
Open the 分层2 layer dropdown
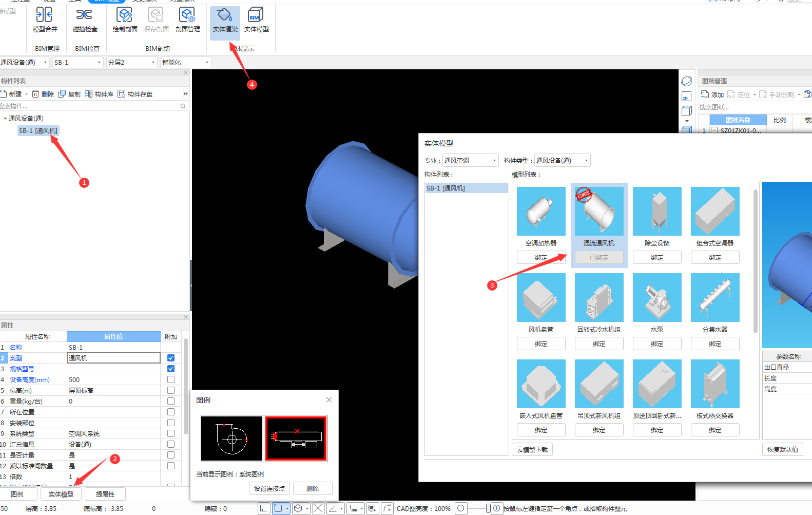click(x=131, y=62)
